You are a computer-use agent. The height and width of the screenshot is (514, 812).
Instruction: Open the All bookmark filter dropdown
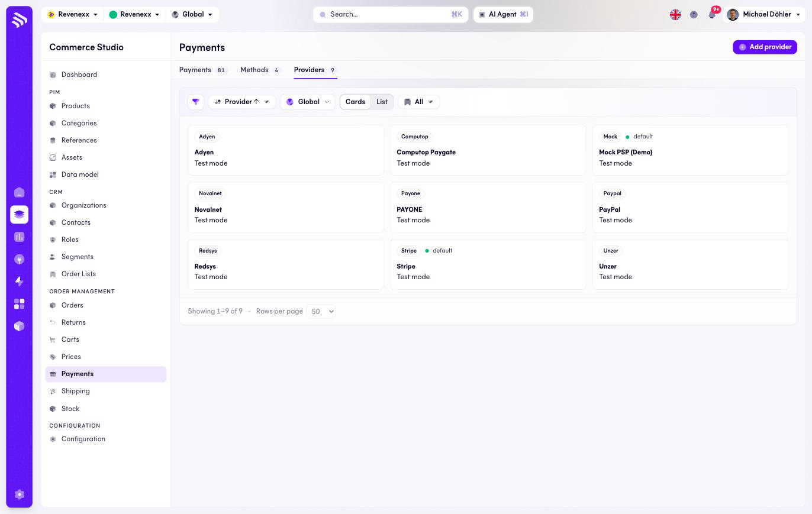click(x=419, y=102)
